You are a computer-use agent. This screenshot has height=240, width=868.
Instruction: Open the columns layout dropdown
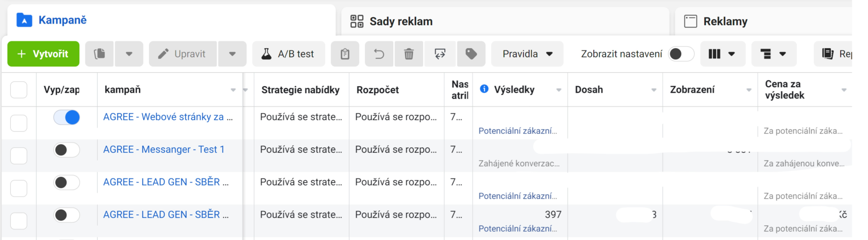pyautogui.click(x=723, y=54)
